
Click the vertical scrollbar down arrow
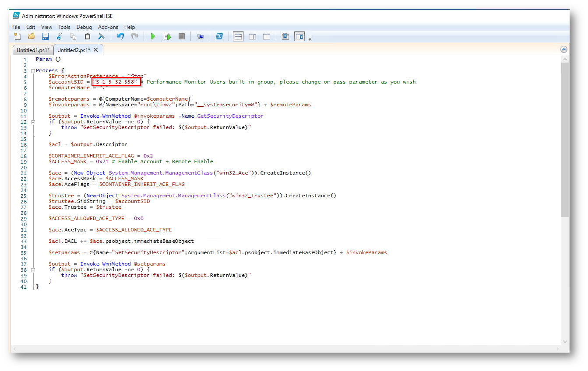565,341
